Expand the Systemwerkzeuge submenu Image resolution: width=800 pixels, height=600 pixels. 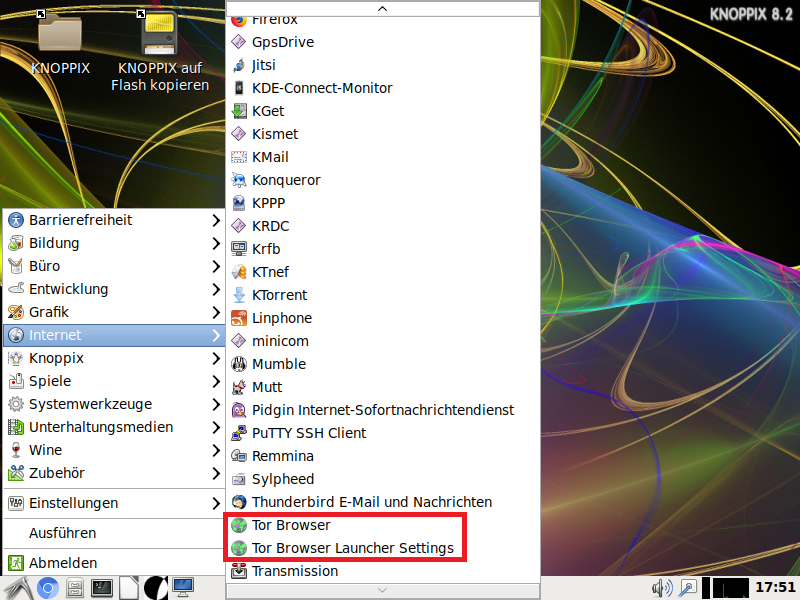coord(114,404)
